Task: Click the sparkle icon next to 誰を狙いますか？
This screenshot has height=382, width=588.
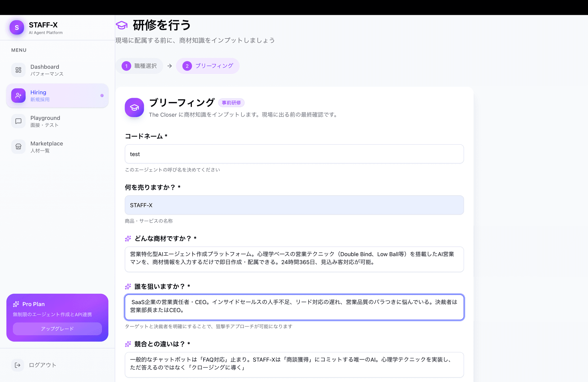Action: 128,286
